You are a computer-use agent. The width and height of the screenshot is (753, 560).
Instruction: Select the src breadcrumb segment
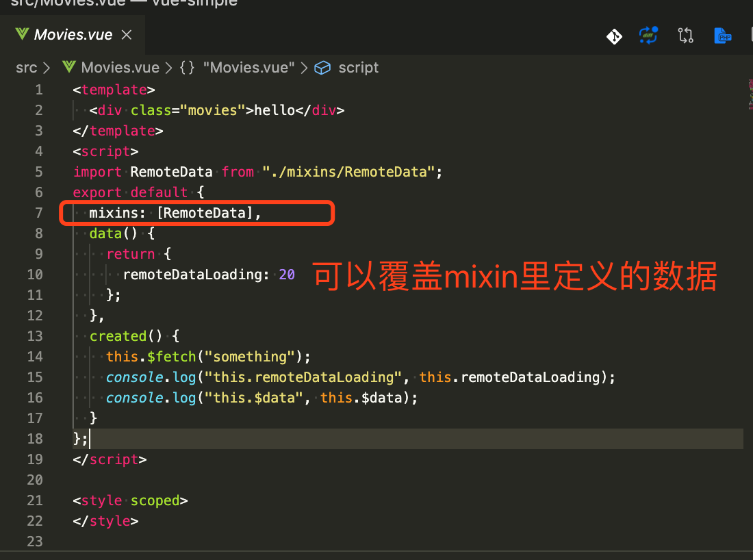[x=27, y=68]
